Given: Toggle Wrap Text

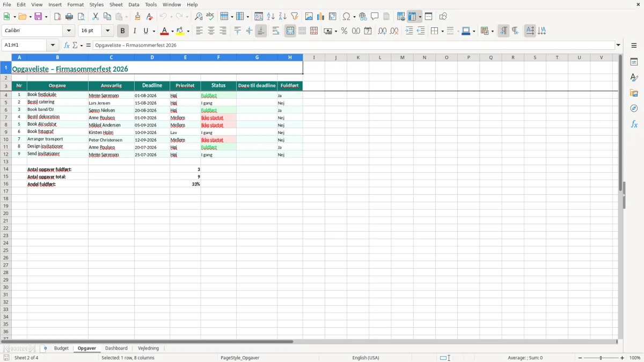Looking at the screenshot, I should (x=276, y=31).
